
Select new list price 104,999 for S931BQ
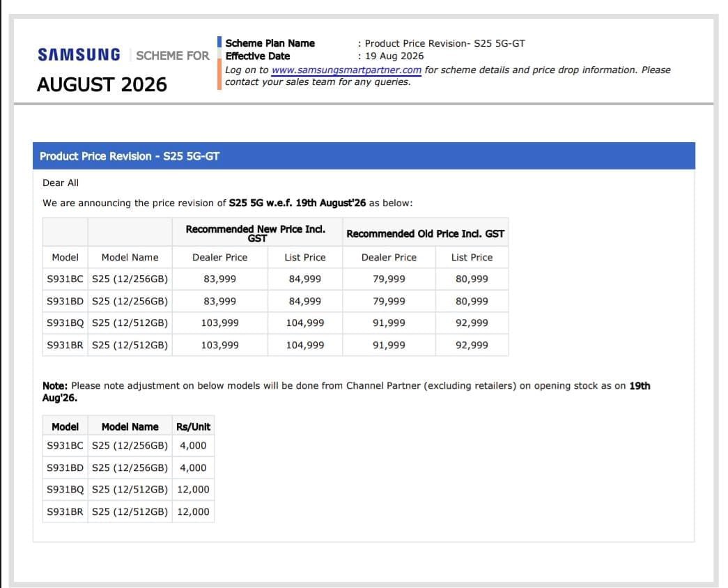pos(305,323)
